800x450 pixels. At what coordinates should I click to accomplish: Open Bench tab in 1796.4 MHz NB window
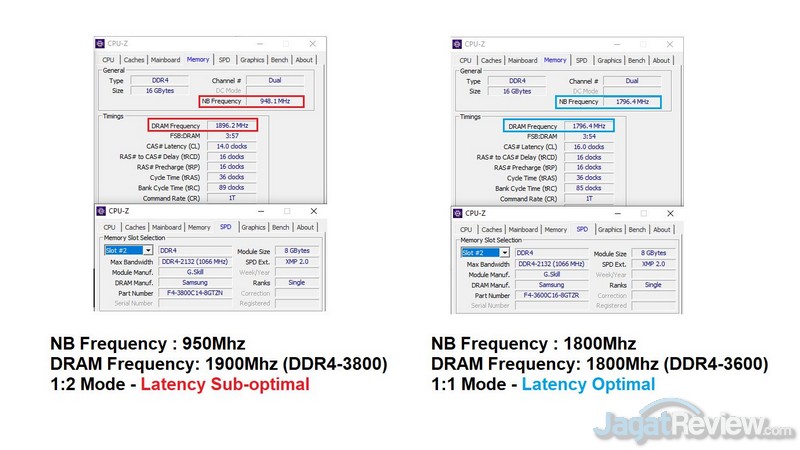point(636,60)
